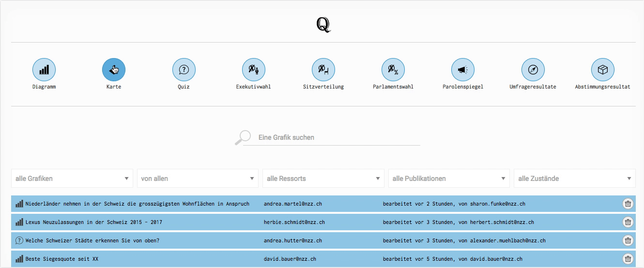Open the Sitzverteilung tool icon
Image resolution: width=644 pixels, height=268 pixels.
coord(323,70)
